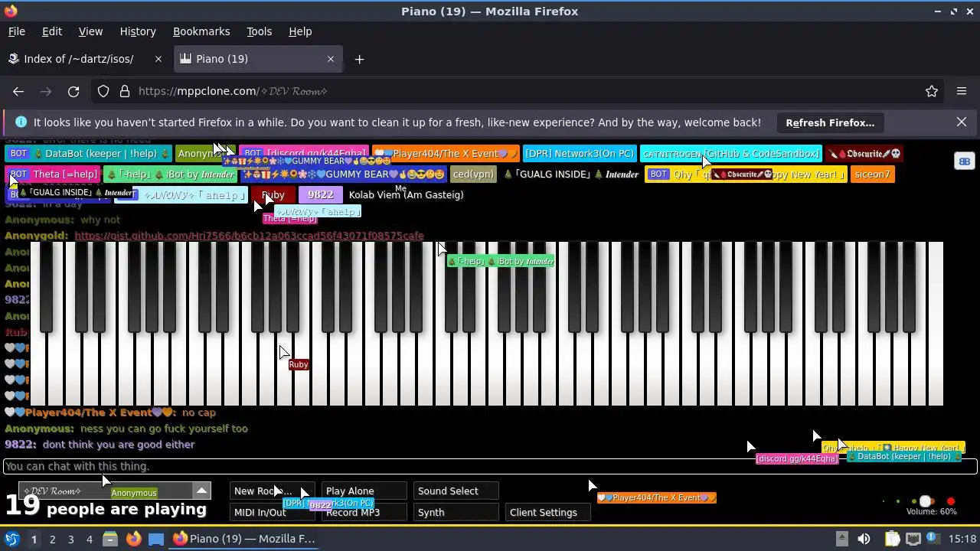Click the Refresh Firefox… button

[x=830, y=122]
